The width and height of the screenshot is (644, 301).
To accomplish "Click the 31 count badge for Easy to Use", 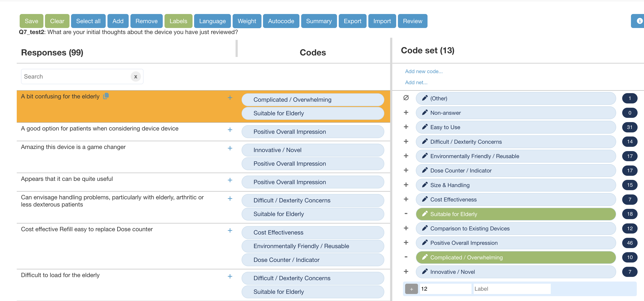I will pos(630,127).
